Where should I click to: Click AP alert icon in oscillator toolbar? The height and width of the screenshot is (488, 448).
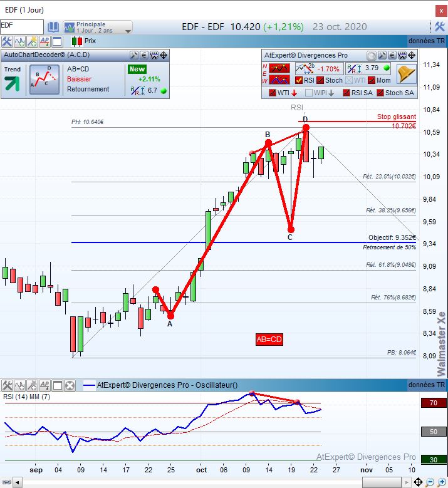(44, 386)
